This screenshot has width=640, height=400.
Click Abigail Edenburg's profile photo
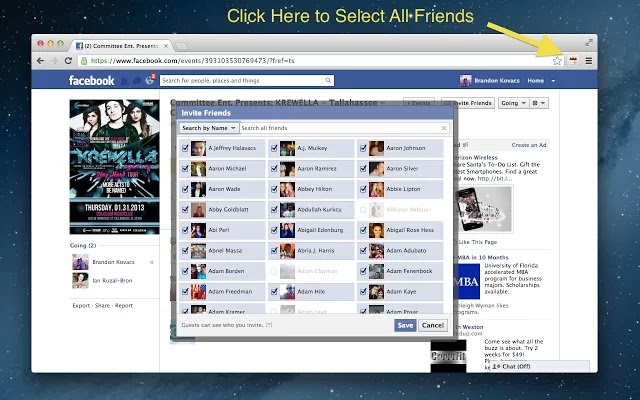point(287,230)
